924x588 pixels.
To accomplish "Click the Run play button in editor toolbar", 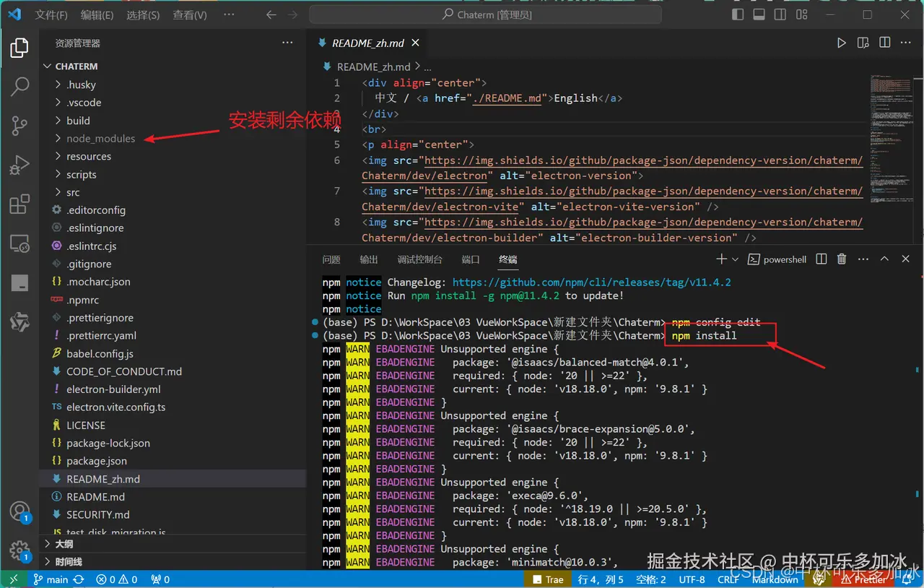I will (x=841, y=43).
